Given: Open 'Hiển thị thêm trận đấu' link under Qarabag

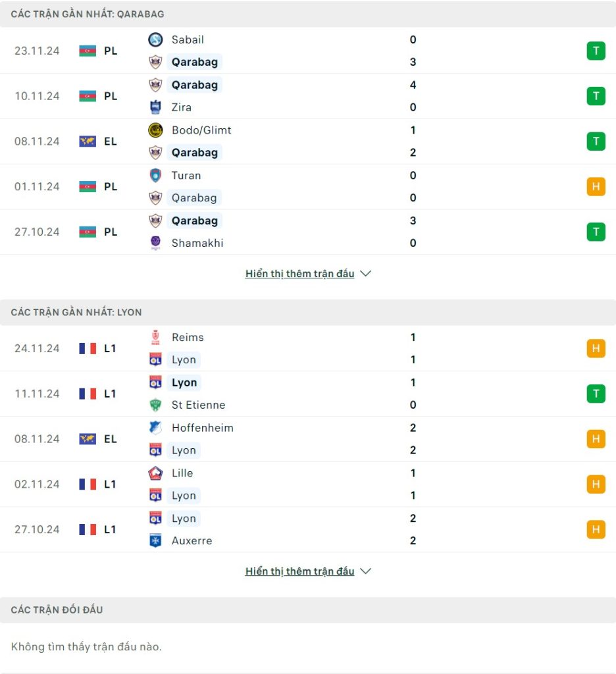Looking at the screenshot, I should [299, 273].
